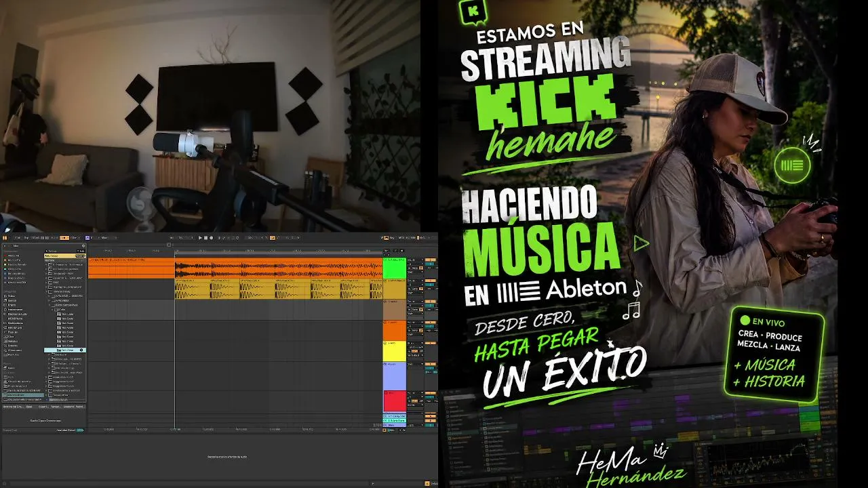Enable Draw Mode with the pencil icon

[x=381, y=238]
